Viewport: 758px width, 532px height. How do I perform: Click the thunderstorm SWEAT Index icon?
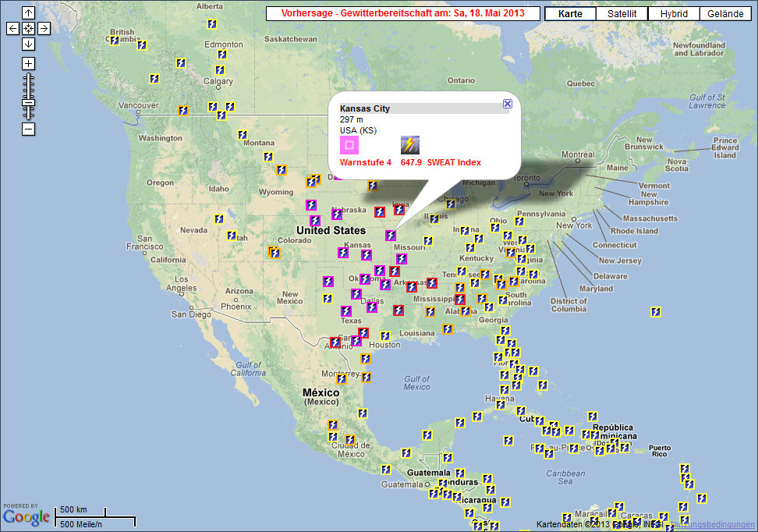pos(410,145)
